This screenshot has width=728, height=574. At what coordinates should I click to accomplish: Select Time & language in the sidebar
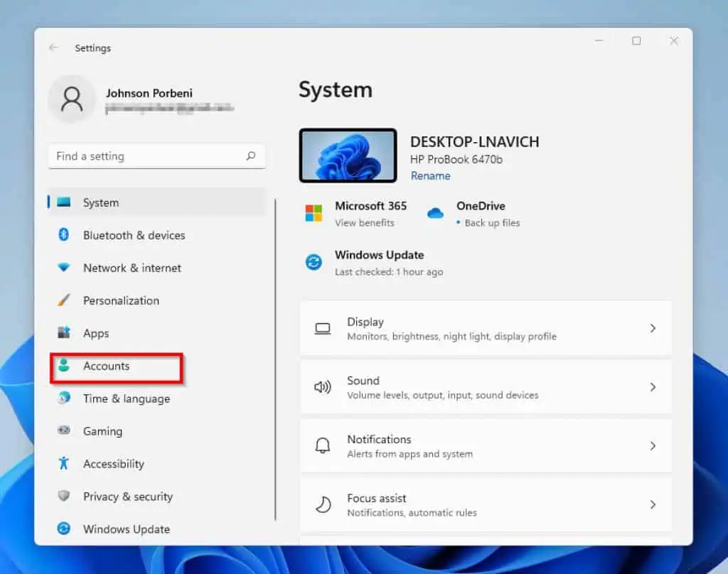point(127,399)
